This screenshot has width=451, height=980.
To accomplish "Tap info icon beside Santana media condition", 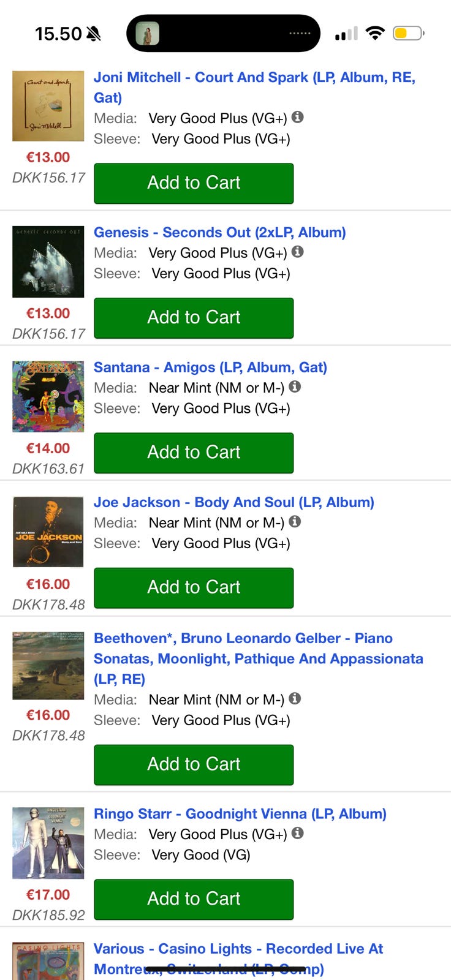I will click(x=295, y=386).
